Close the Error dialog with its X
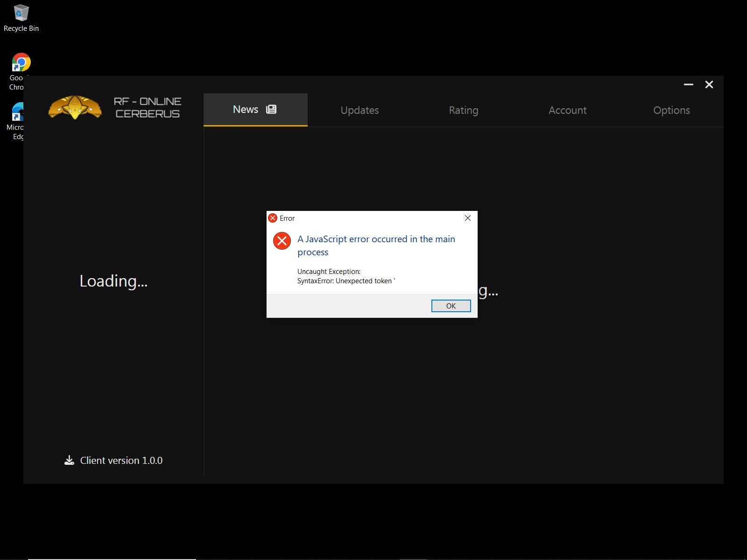Viewport: 747px width, 560px height. click(468, 218)
